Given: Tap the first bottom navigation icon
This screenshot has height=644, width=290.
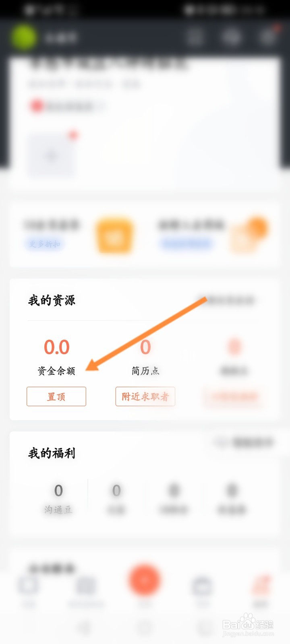Looking at the screenshot, I should coord(28,586).
